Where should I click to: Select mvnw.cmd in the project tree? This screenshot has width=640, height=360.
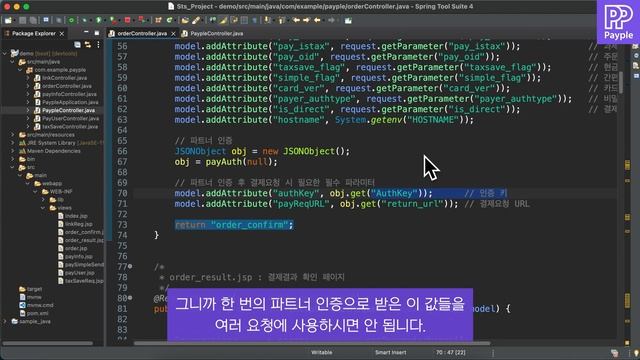[40, 305]
